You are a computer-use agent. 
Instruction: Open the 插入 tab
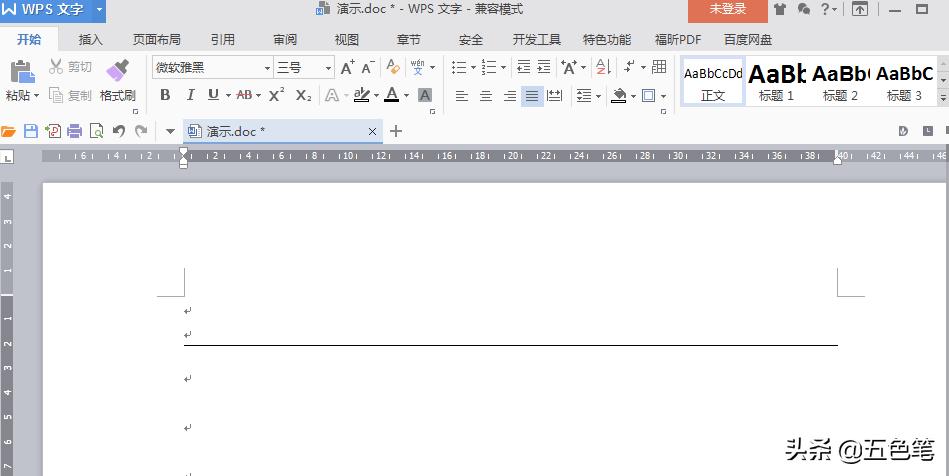click(x=90, y=39)
